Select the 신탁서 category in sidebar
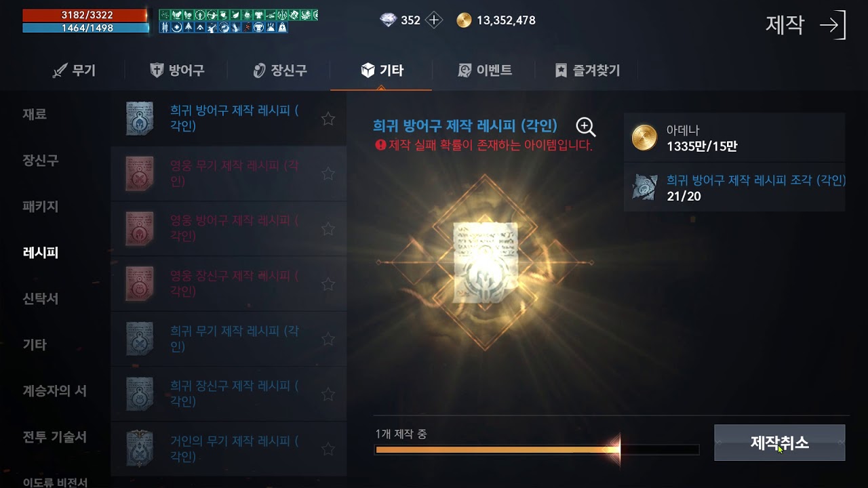Viewport: 868px width, 488px height. click(x=41, y=299)
